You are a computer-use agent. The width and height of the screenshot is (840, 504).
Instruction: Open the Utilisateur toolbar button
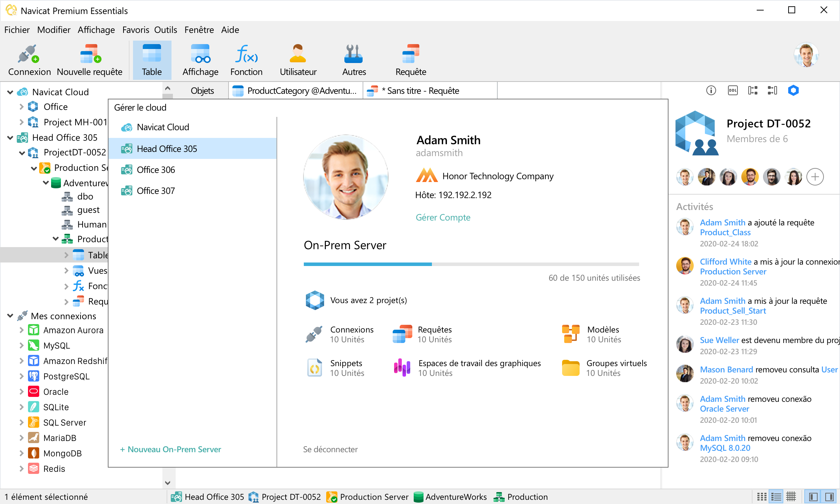click(x=298, y=60)
